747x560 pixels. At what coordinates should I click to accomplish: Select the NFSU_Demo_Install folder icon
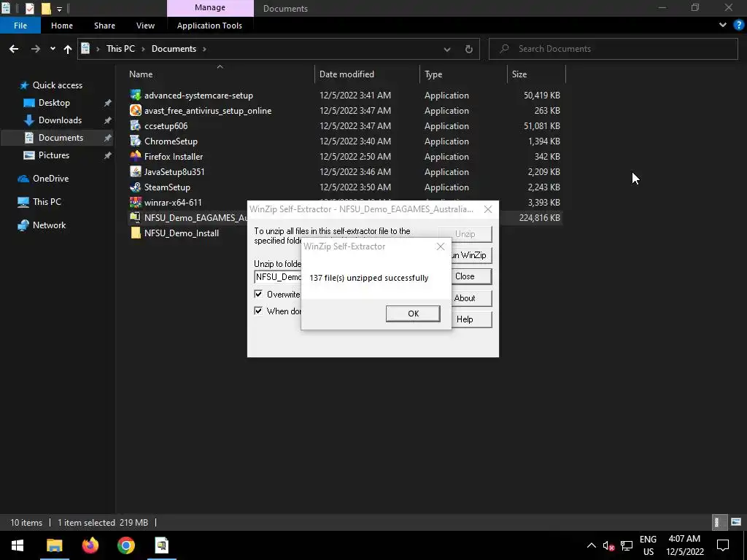(136, 233)
